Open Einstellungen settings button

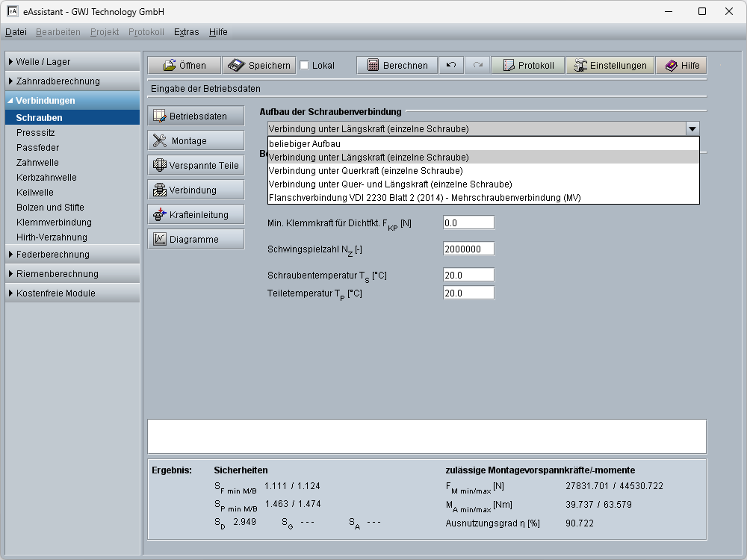click(610, 66)
